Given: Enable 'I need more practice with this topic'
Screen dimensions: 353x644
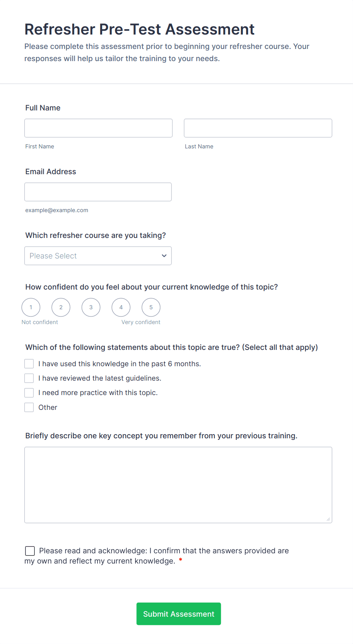Looking at the screenshot, I should (29, 392).
